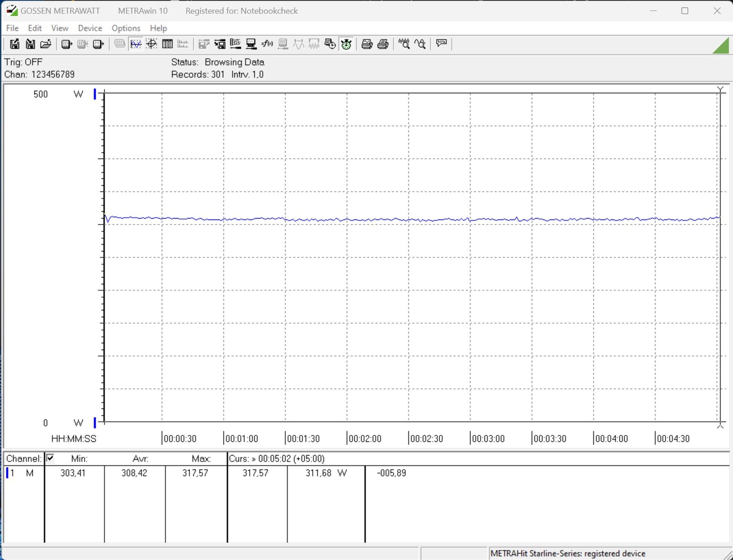Click the 00:02:30 time axis label
The height and width of the screenshot is (560, 733).
(x=427, y=439)
